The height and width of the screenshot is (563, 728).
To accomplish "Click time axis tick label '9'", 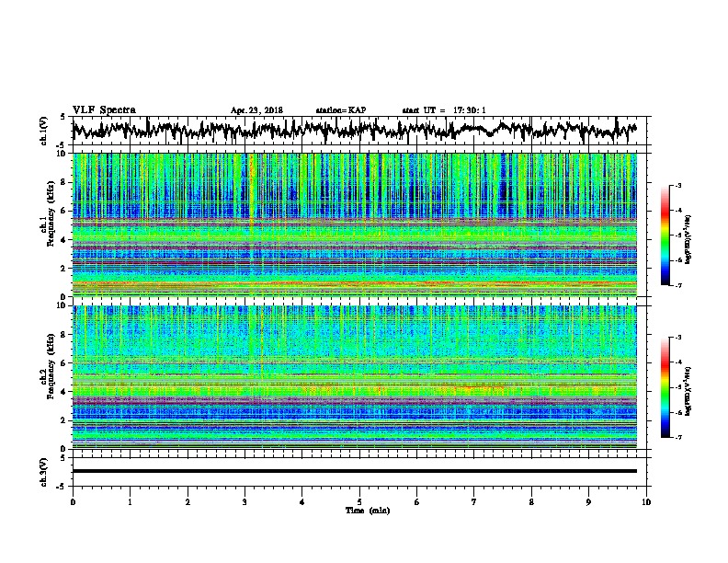I will pyautogui.click(x=588, y=502).
